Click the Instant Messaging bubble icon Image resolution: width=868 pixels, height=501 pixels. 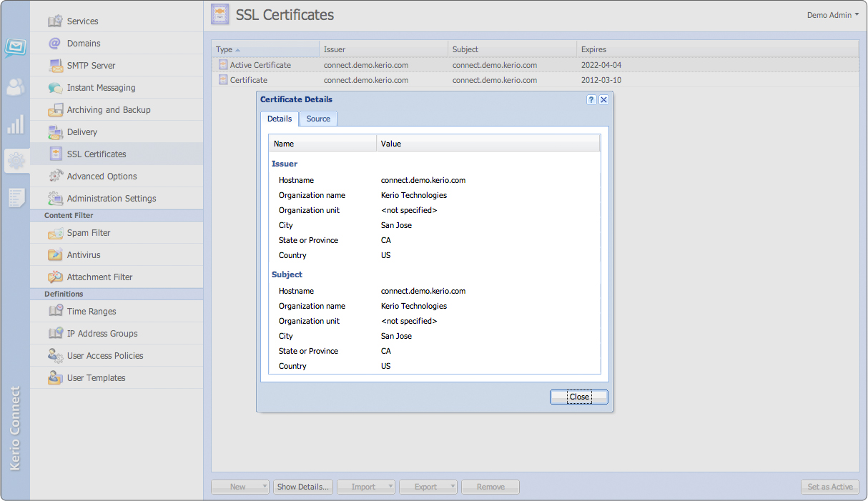pyautogui.click(x=55, y=88)
